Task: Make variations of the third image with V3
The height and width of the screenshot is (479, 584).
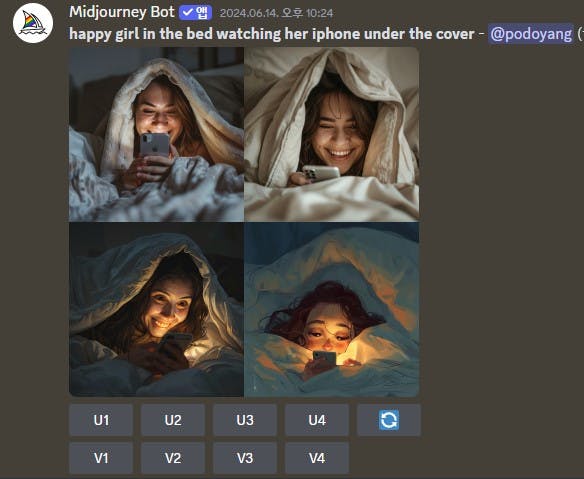Action: tap(245, 458)
